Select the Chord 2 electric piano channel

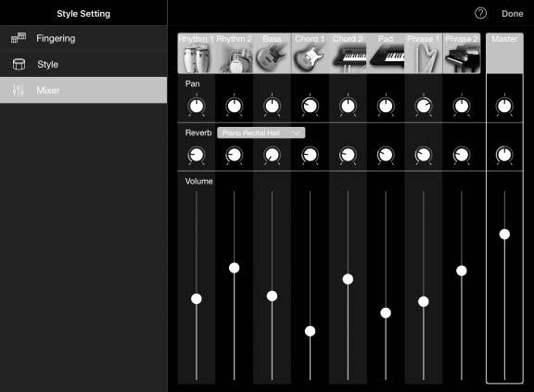[x=348, y=53]
